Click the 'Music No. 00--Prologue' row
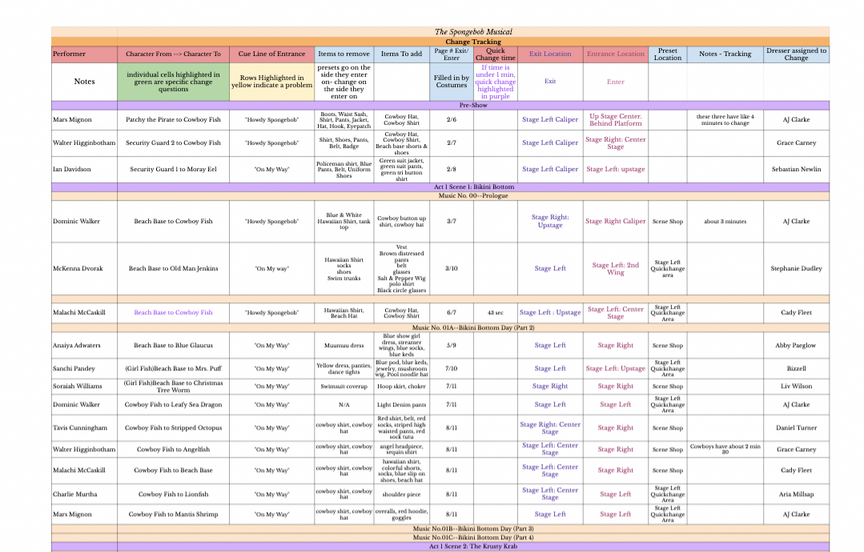Viewport: 864px width, 552px height. pos(473,196)
